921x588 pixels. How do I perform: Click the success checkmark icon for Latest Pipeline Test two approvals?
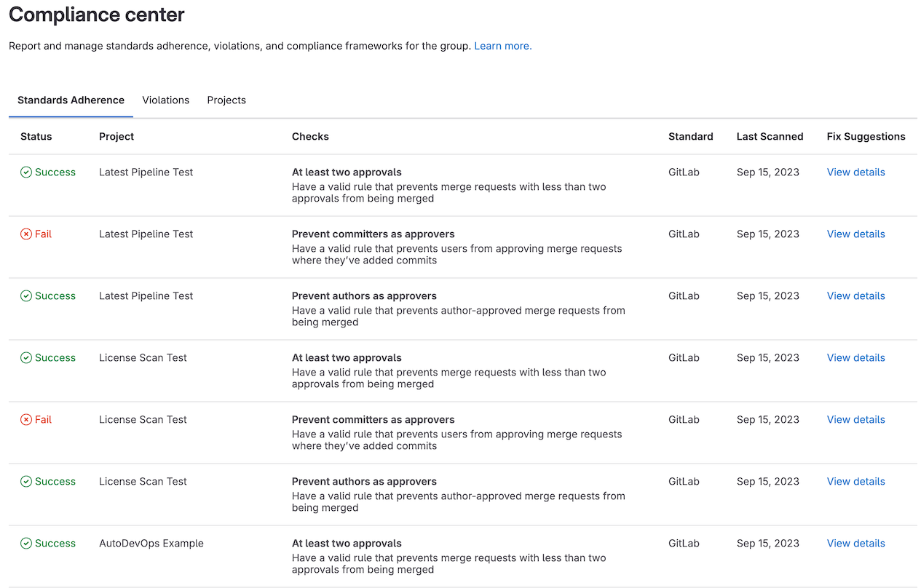(26, 172)
